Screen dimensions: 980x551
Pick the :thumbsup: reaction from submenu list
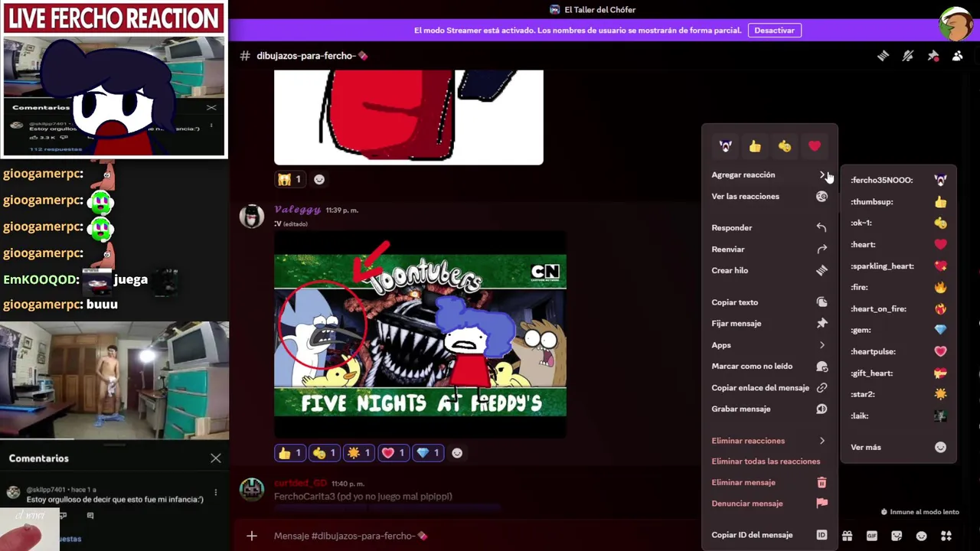click(x=898, y=201)
